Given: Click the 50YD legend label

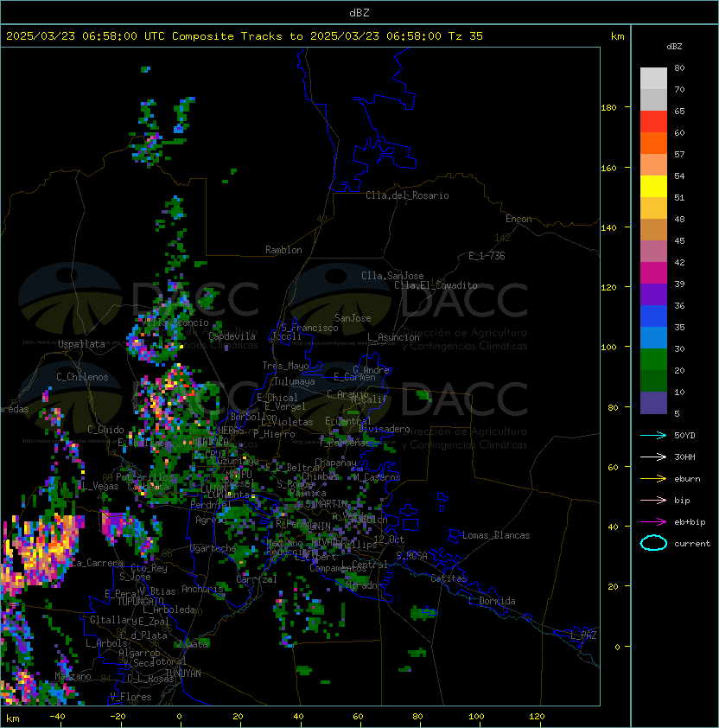Looking at the screenshot, I should point(684,435).
